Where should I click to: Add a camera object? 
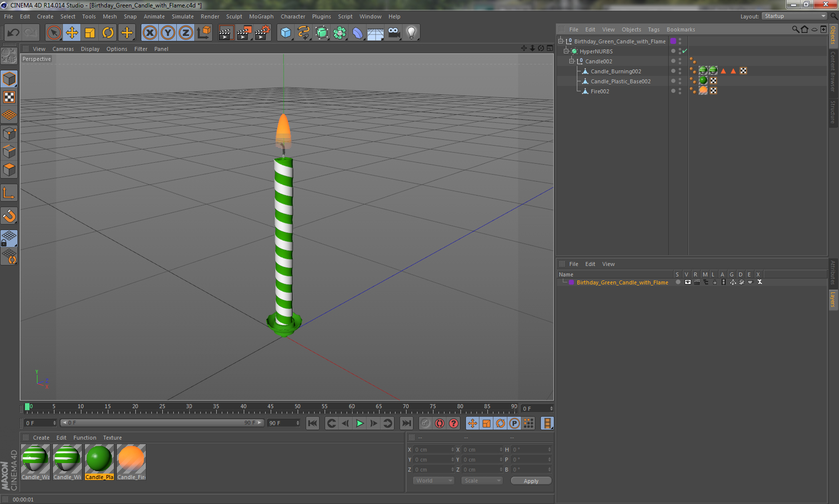[x=394, y=33]
